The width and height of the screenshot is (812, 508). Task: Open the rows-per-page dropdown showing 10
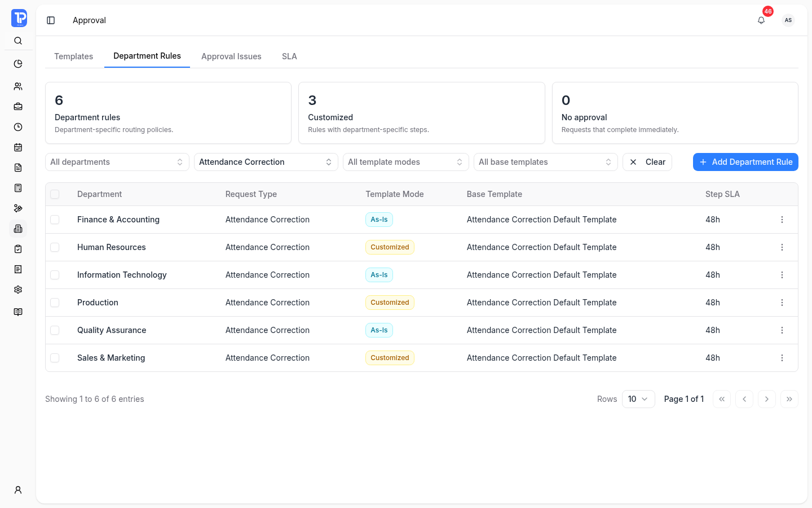638,399
